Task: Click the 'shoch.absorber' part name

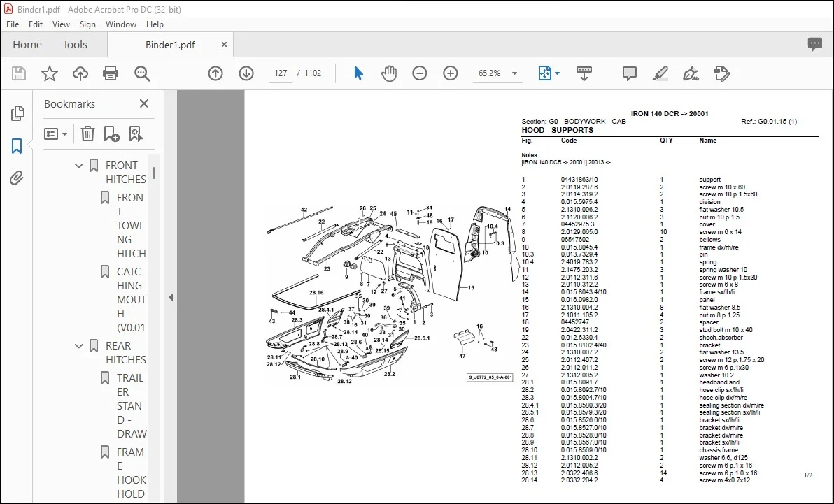Action: [x=721, y=338]
